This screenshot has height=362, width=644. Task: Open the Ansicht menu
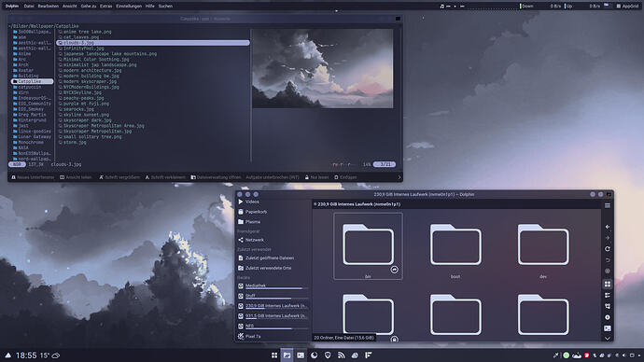(x=69, y=7)
